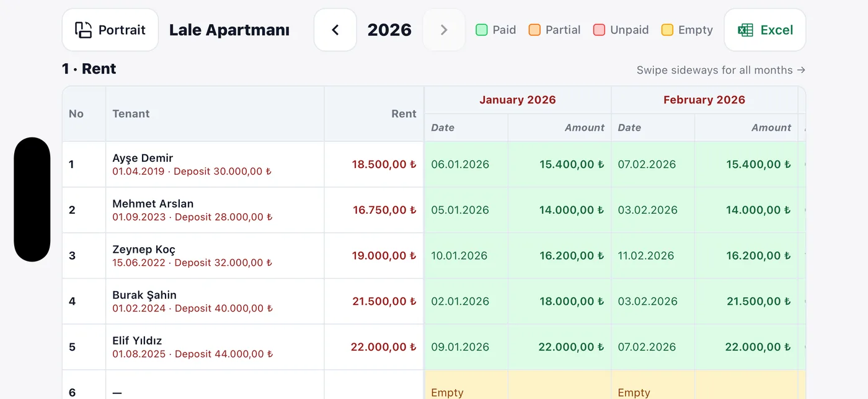Click Mehmet Arslan's rent of 16.750,00 ₺
Viewport: 868px width, 399px height.
click(x=384, y=210)
